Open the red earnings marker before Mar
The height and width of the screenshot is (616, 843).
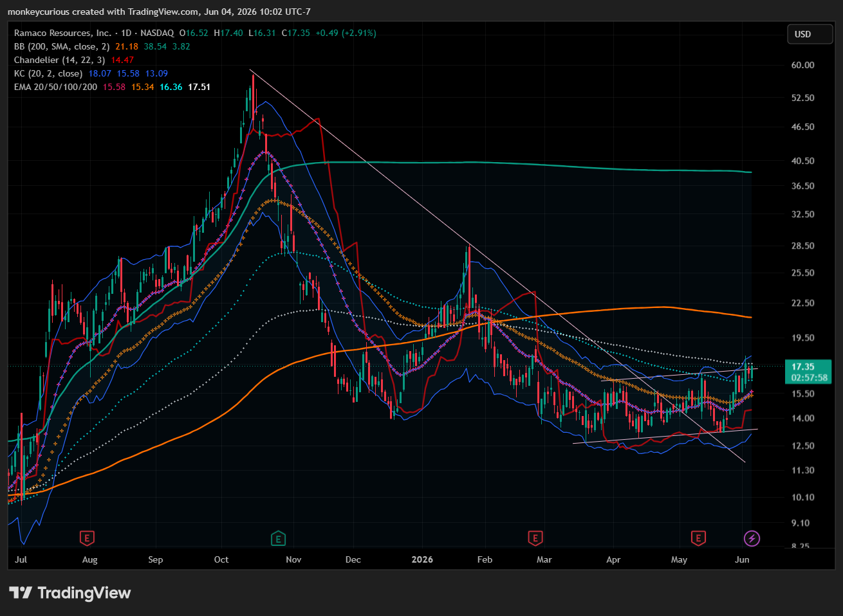535,538
